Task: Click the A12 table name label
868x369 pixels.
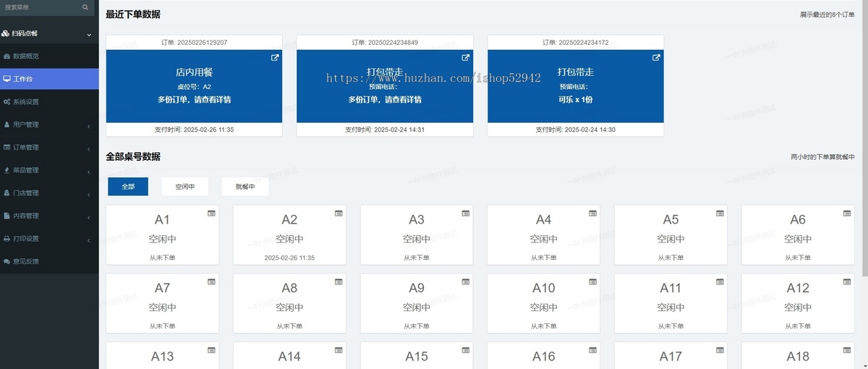Action: coord(798,288)
